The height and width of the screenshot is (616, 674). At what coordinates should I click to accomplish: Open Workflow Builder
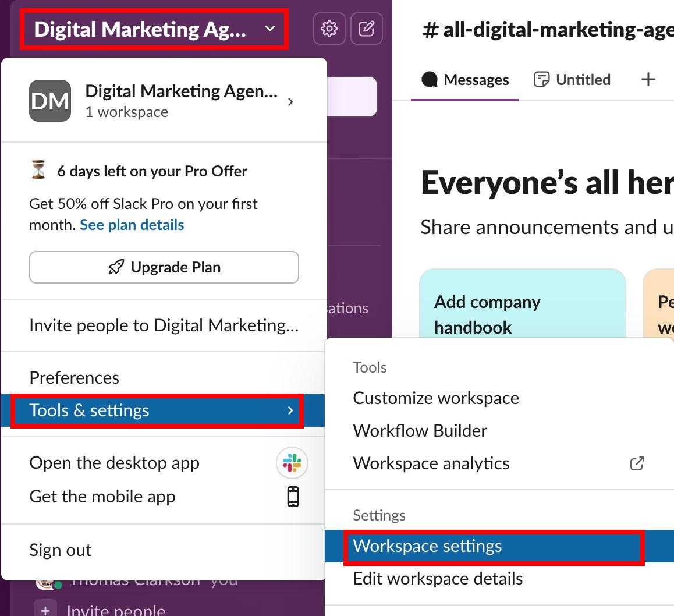[420, 431]
